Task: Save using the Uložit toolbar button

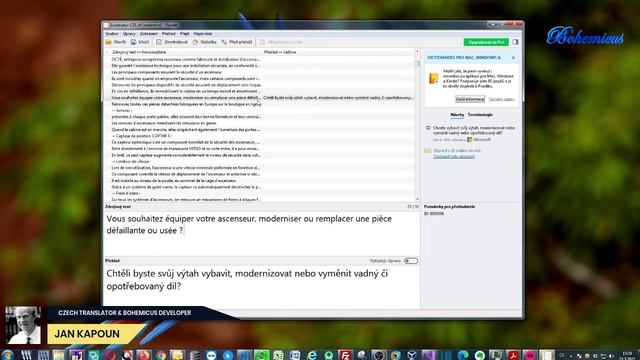Action: pos(140,42)
